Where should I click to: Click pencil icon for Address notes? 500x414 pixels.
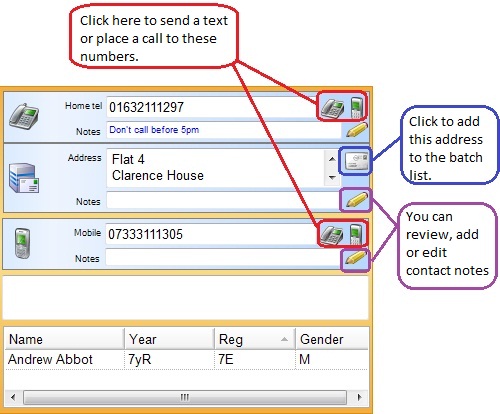point(357,200)
